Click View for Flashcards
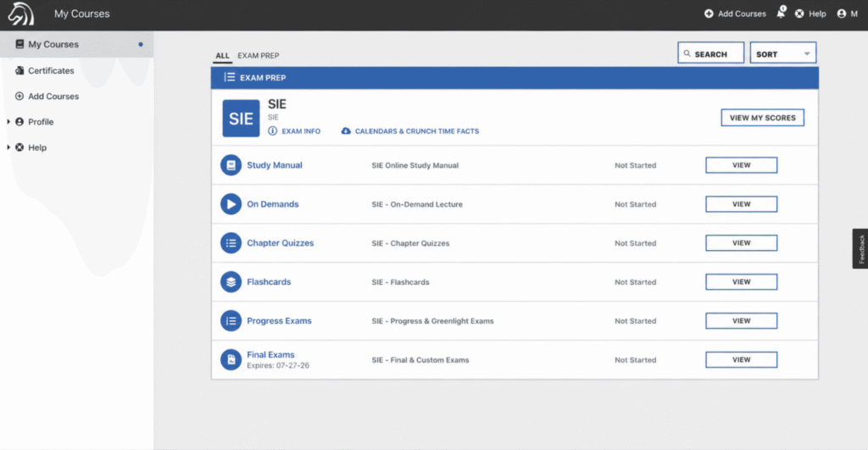 (x=741, y=281)
